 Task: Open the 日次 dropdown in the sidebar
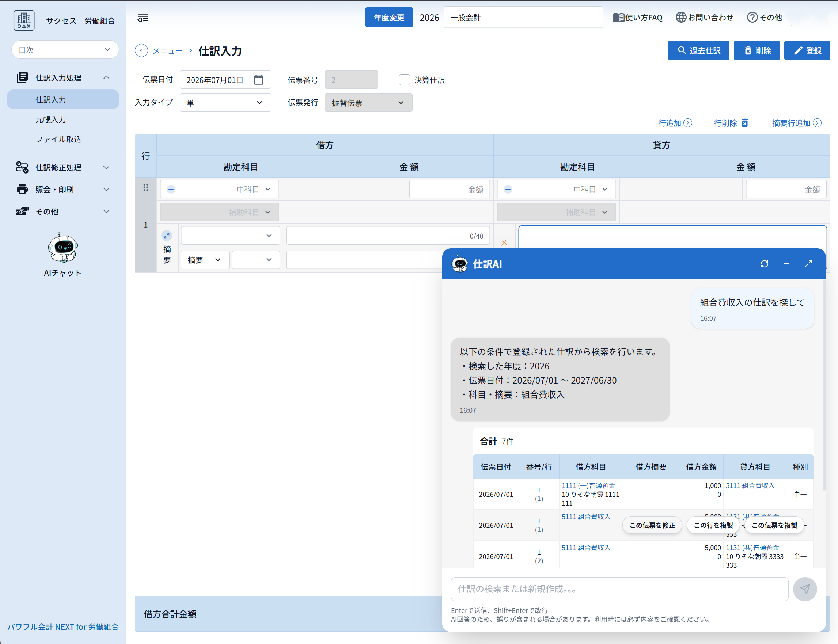click(65, 49)
